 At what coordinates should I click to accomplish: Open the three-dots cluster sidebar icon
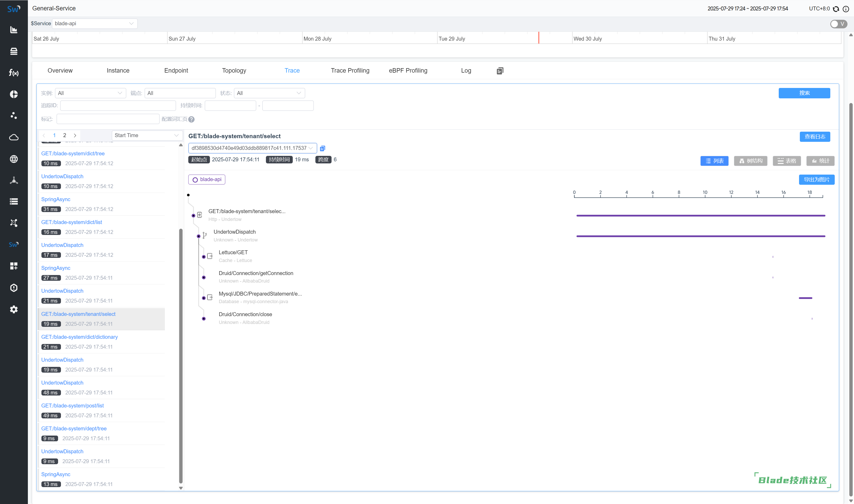pyautogui.click(x=14, y=116)
